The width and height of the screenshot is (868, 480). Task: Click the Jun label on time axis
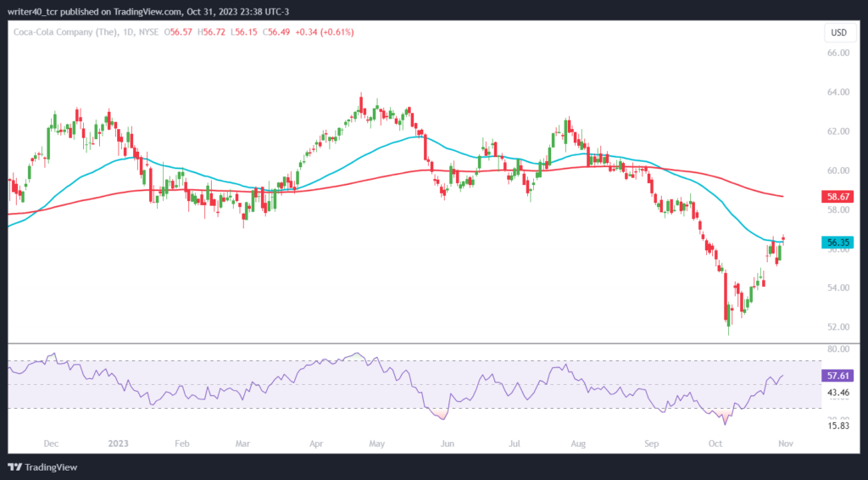(447, 444)
